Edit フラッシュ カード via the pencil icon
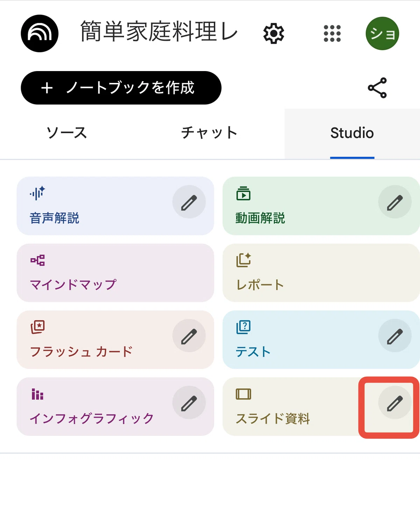Viewport: 420px width, 524px height. [x=189, y=336]
